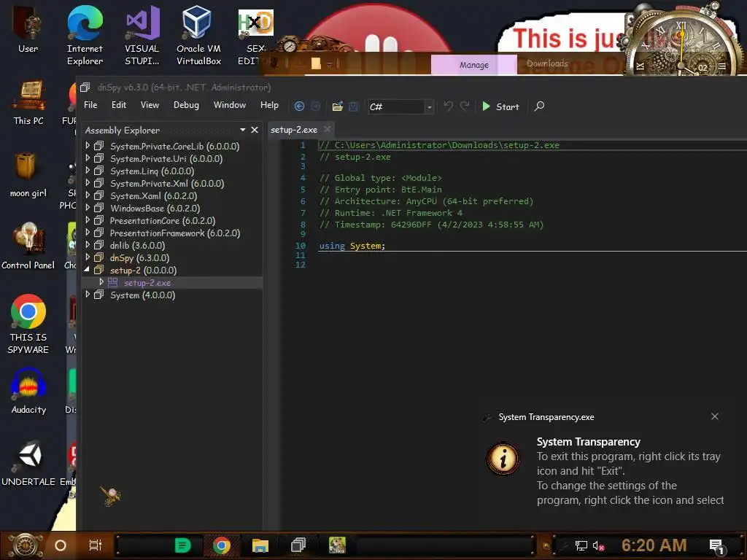Open the C# language dropdown

[429, 106]
